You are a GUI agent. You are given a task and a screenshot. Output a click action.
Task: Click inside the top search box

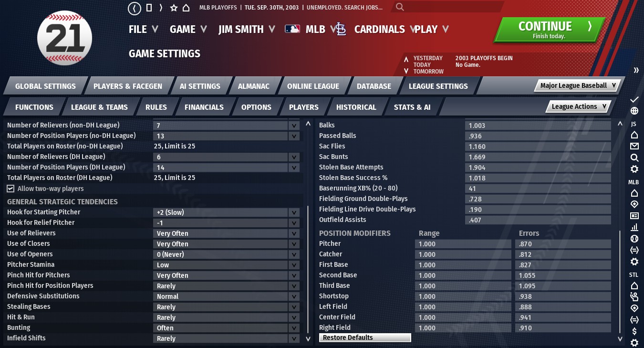[x=447, y=7]
